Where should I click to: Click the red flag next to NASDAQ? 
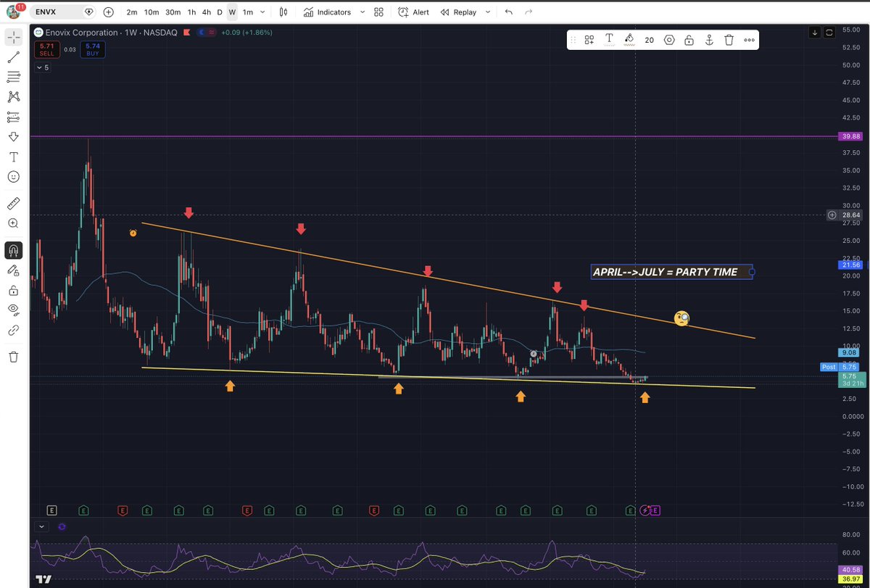pos(186,33)
